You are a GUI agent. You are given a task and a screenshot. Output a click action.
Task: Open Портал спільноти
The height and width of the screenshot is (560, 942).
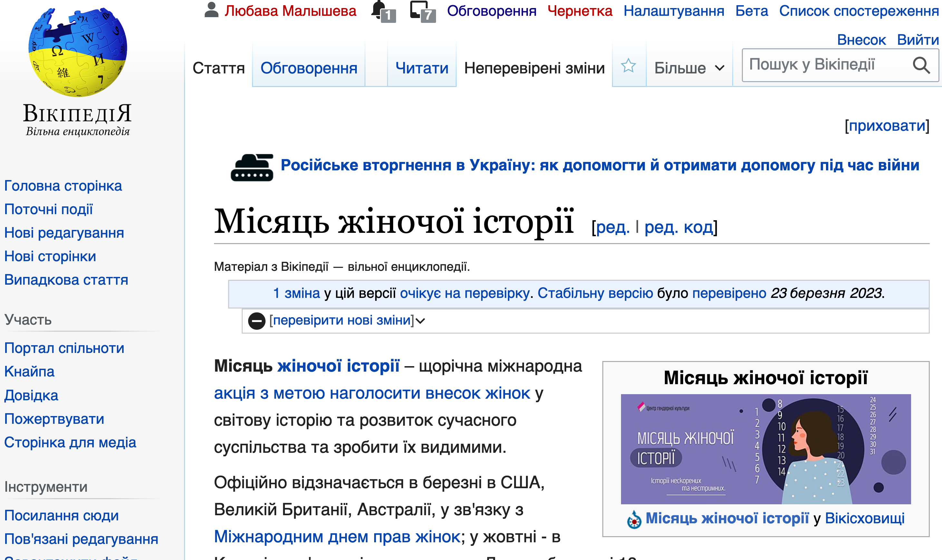[x=64, y=348]
